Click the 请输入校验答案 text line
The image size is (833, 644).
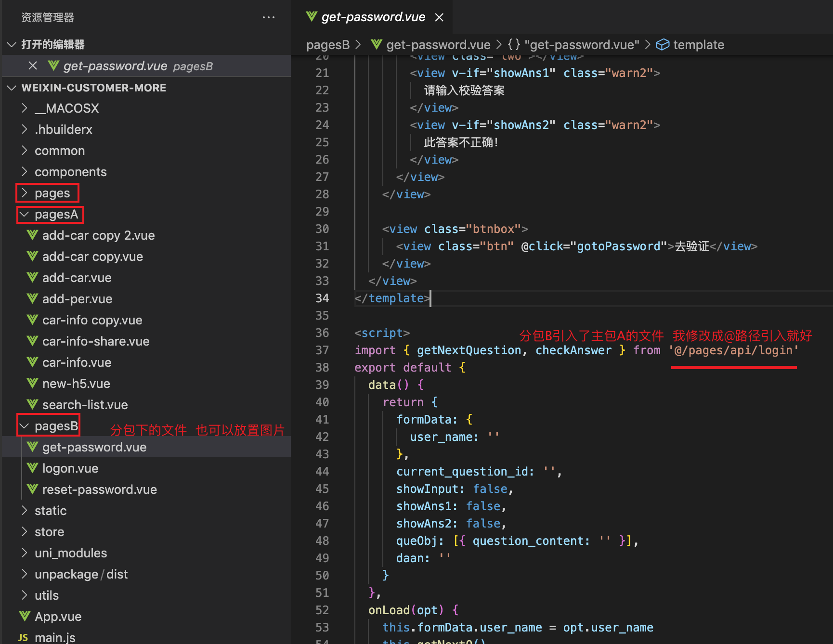[x=464, y=90]
